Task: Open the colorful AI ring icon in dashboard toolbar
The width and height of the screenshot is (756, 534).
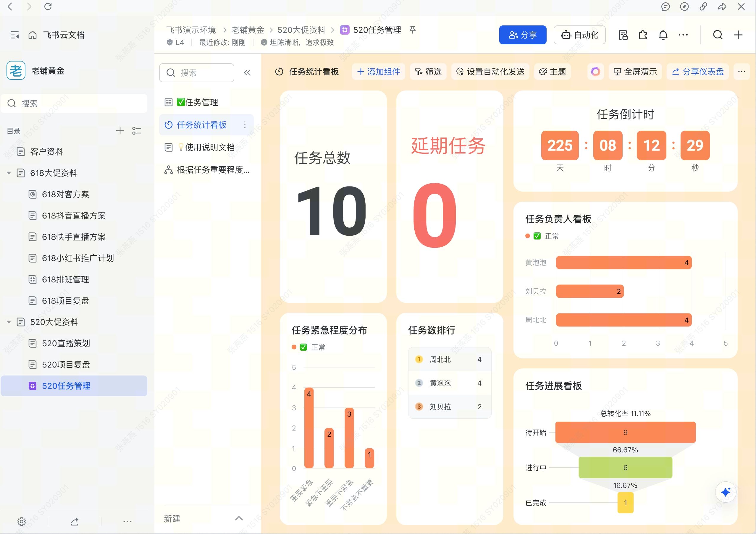Action: tap(595, 72)
